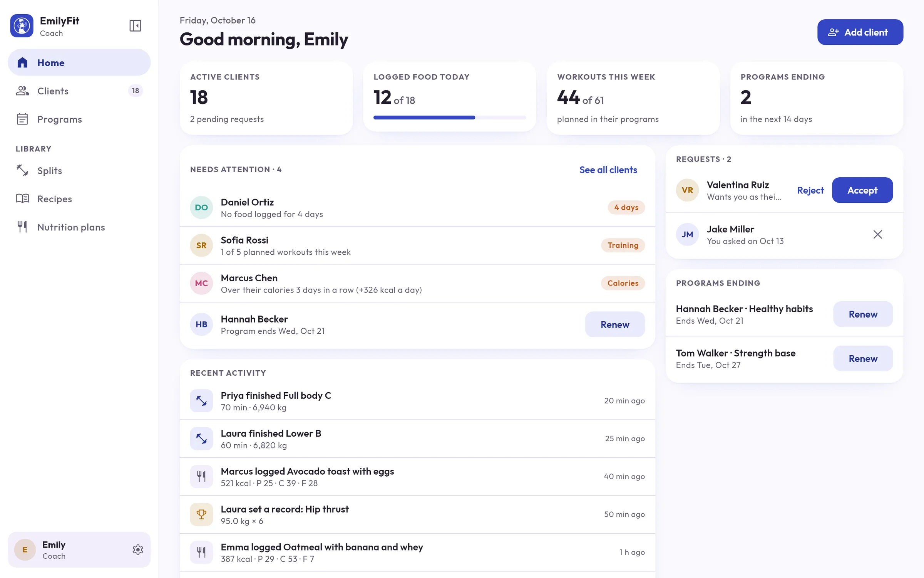This screenshot has width=924, height=578.
Task: Collapse the sidebar panel icon
Action: (x=135, y=26)
